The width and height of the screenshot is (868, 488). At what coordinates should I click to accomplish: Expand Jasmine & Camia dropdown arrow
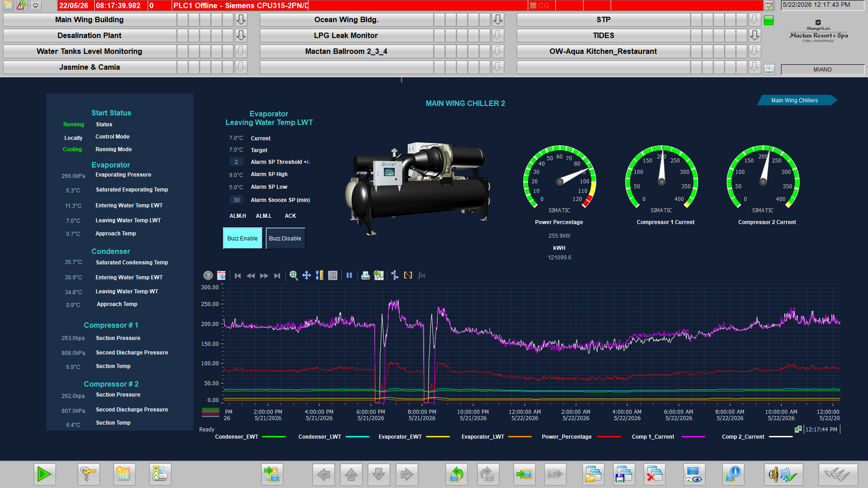(241, 67)
